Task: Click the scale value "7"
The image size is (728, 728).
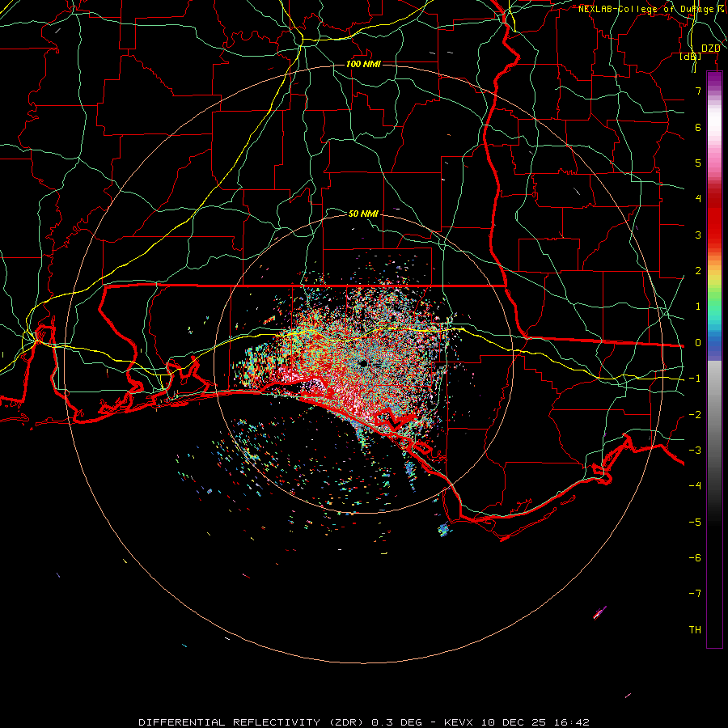Action: click(698, 91)
